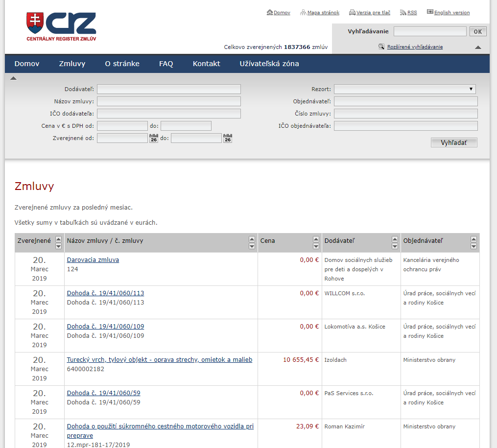Open the Domov text link at the top
The image size is (497, 448).
tap(282, 13)
